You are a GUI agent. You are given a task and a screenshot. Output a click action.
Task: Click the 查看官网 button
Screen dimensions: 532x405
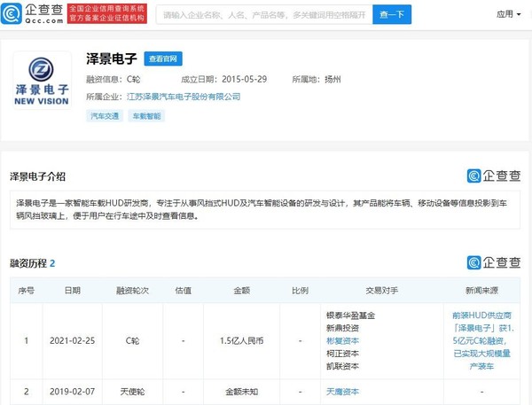pyautogui.click(x=163, y=58)
